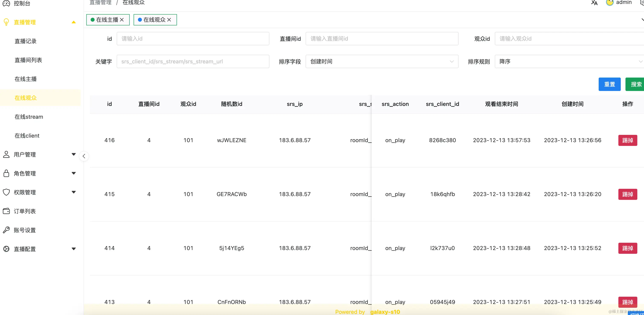Image resolution: width=644 pixels, height=315 pixels.
Task: Click the 权限管理 shield icon
Action: tap(6, 192)
